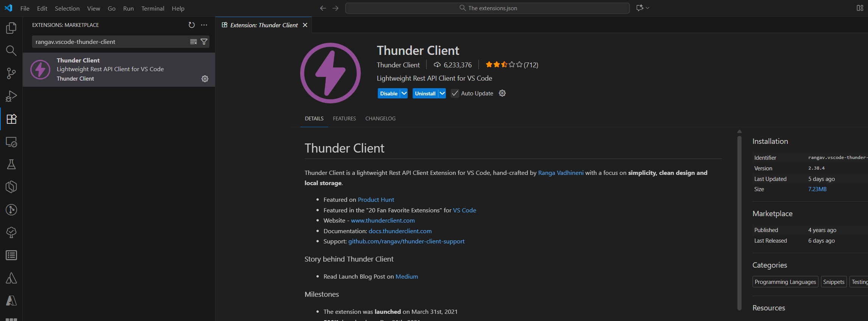This screenshot has height=321, width=868.
Task: Select the DETAILS tab
Action: tap(314, 118)
